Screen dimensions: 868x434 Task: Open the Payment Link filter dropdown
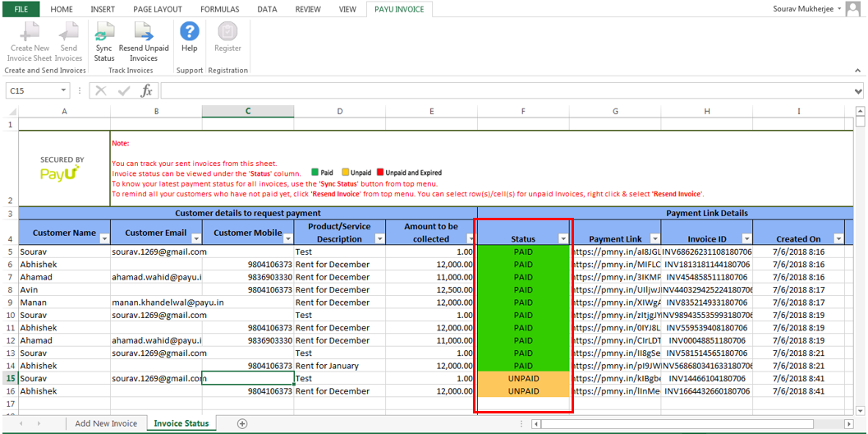[x=654, y=238]
